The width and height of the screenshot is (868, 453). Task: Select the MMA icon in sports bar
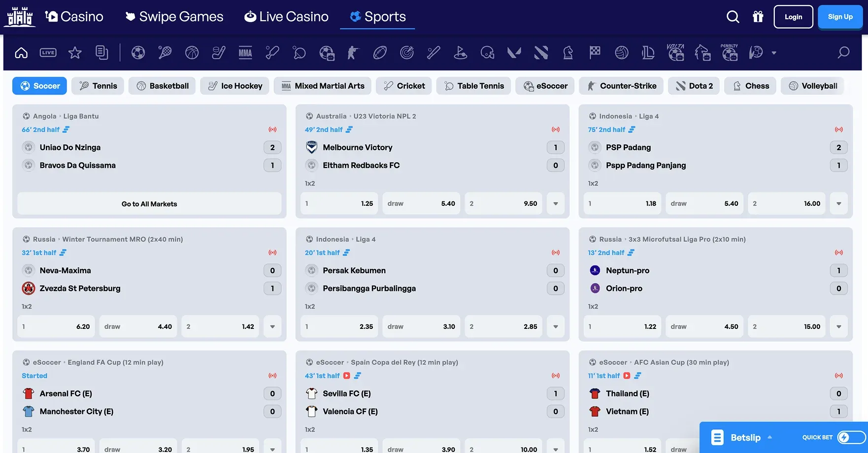[x=245, y=53]
